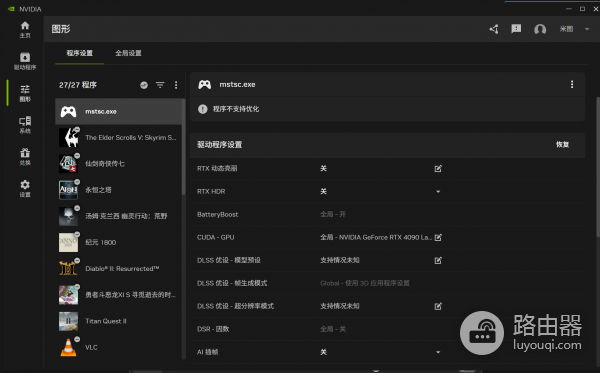
Task: Click the share icon in header
Action: click(494, 29)
